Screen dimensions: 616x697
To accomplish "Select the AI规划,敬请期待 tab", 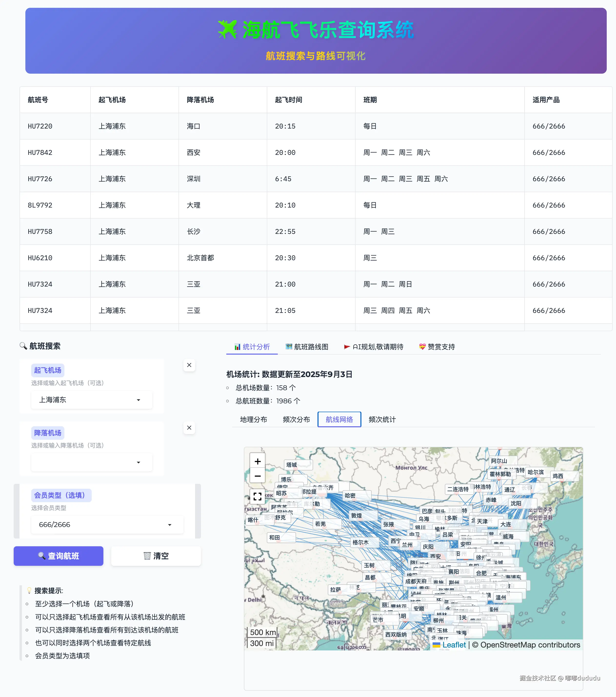I will (x=374, y=347).
